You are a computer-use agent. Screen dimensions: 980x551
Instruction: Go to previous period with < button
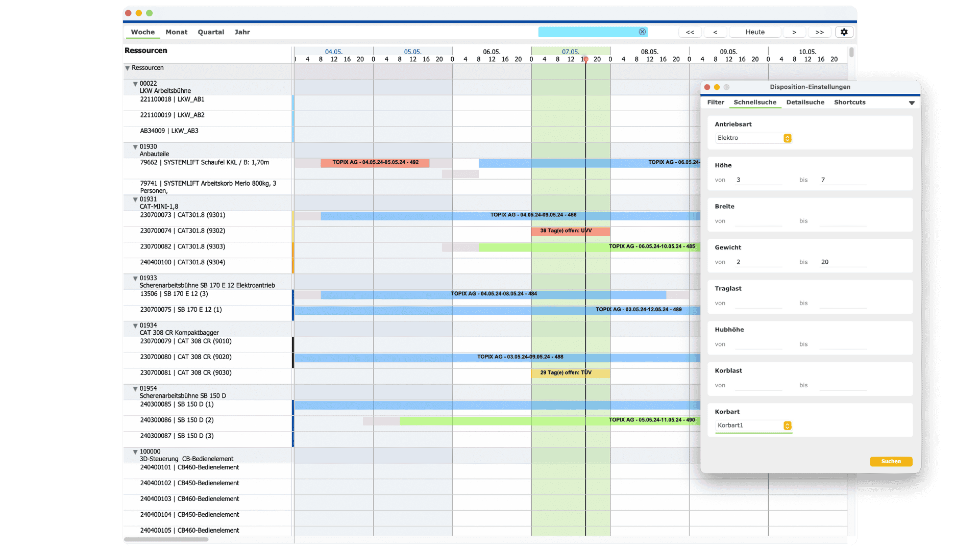715,32
